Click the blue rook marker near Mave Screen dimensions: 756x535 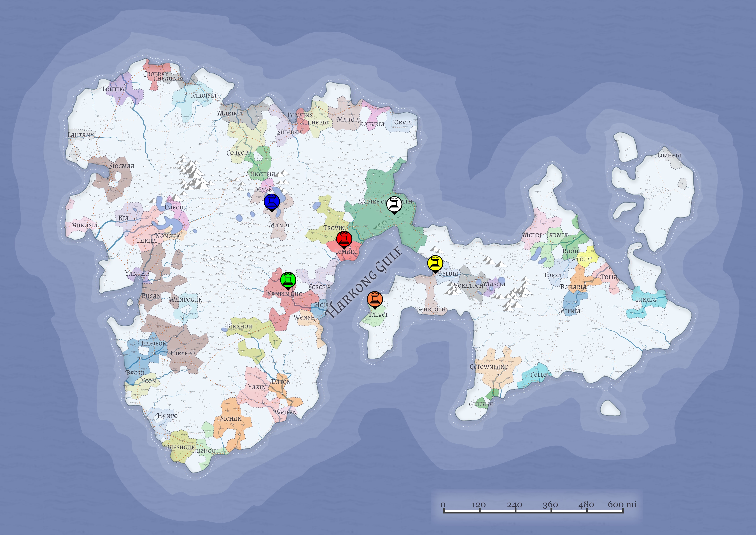pos(272,202)
